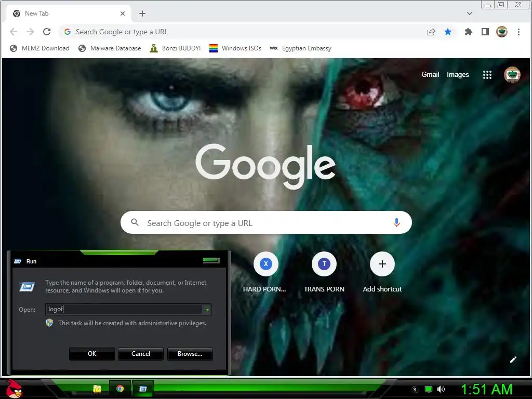Start voice search with the microphone icon

pyautogui.click(x=396, y=222)
